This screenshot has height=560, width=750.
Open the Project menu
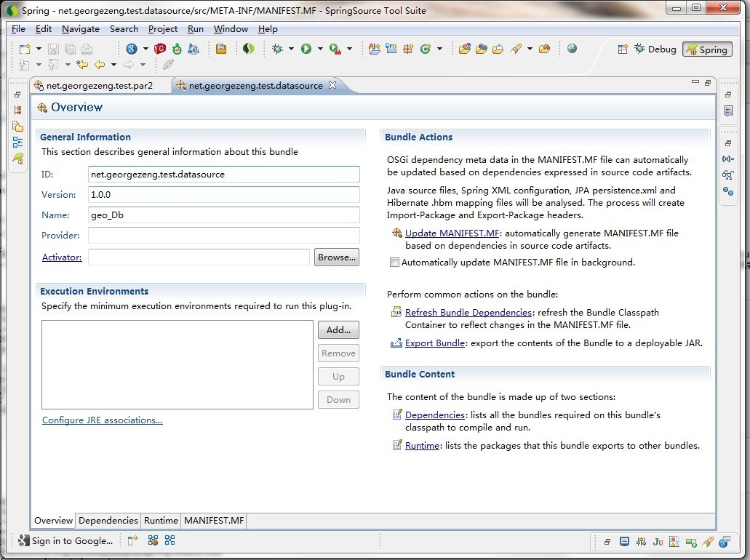pyautogui.click(x=163, y=29)
